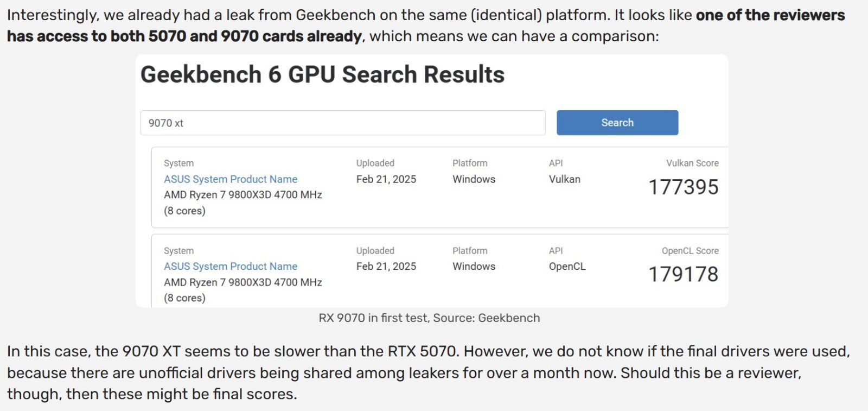The width and height of the screenshot is (868, 411).
Task: Select the Vulkan API value in first result
Action: (565, 179)
